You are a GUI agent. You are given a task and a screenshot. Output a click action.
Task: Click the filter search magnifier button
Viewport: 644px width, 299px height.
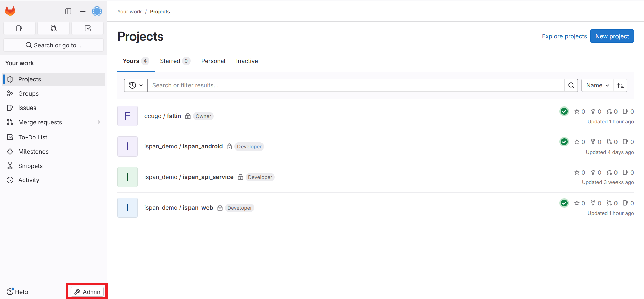coord(571,85)
